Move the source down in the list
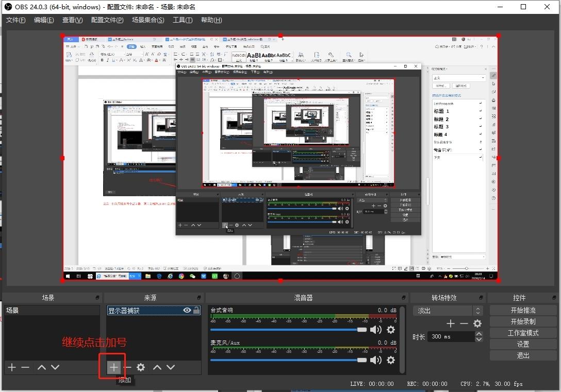This screenshot has width=561, height=392. (x=171, y=367)
